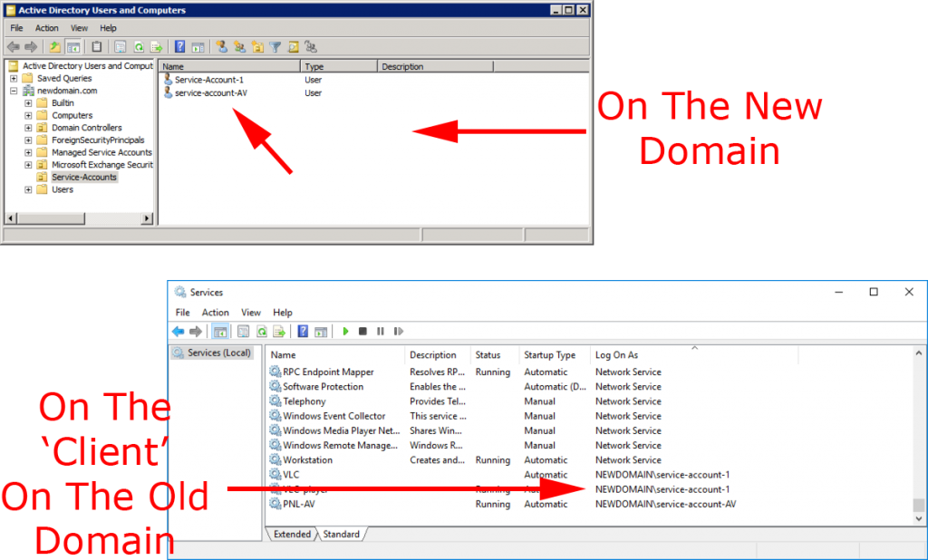The height and width of the screenshot is (560, 928).
Task: Refresh the Active Directory view
Action: coord(139,46)
